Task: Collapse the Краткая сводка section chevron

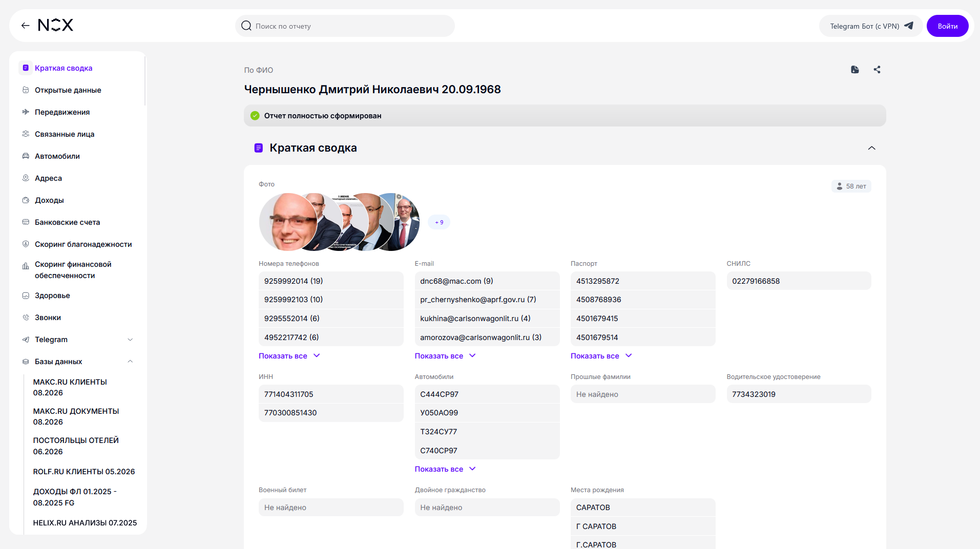Action: tap(871, 148)
